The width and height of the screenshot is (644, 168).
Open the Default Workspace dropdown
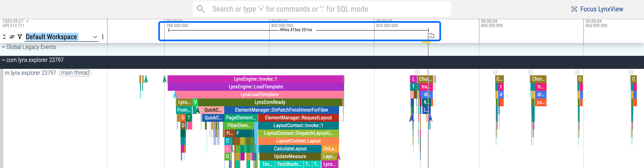coord(62,37)
